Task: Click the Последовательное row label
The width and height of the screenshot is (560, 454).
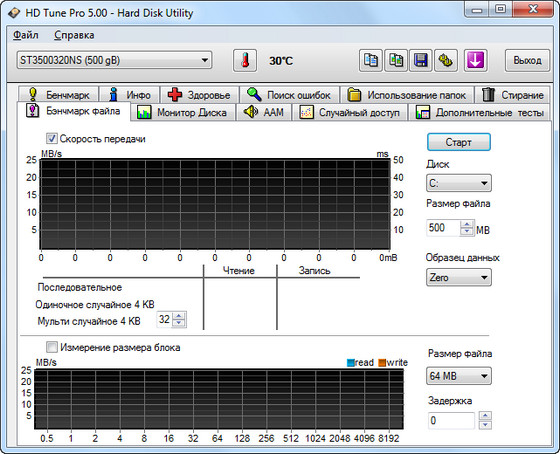Action: tap(80, 287)
